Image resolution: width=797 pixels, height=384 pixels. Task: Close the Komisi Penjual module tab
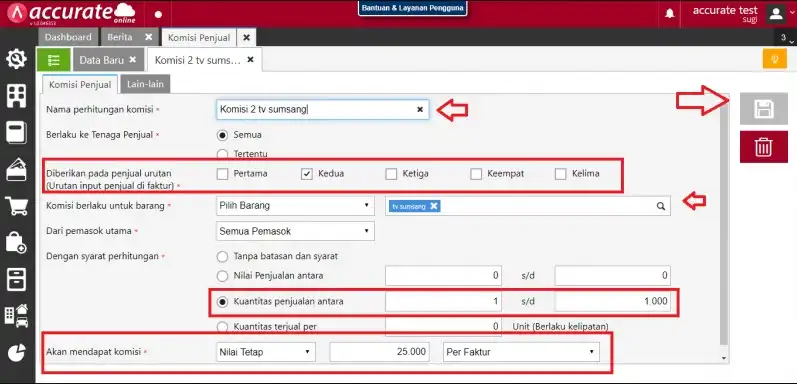coord(246,38)
